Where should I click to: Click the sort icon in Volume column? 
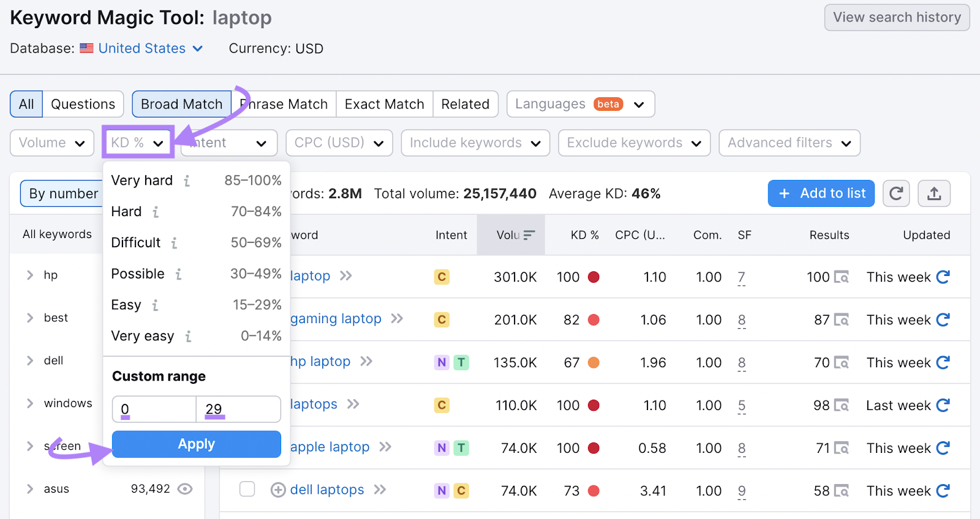coord(529,235)
